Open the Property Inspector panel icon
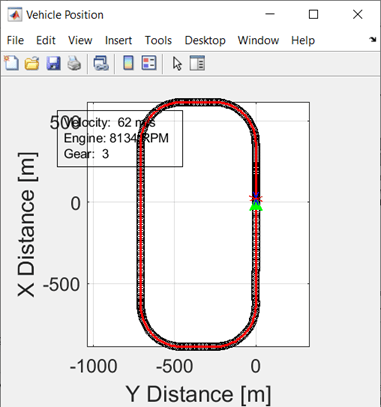Screen dimensions: 381x407 [197, 63]
